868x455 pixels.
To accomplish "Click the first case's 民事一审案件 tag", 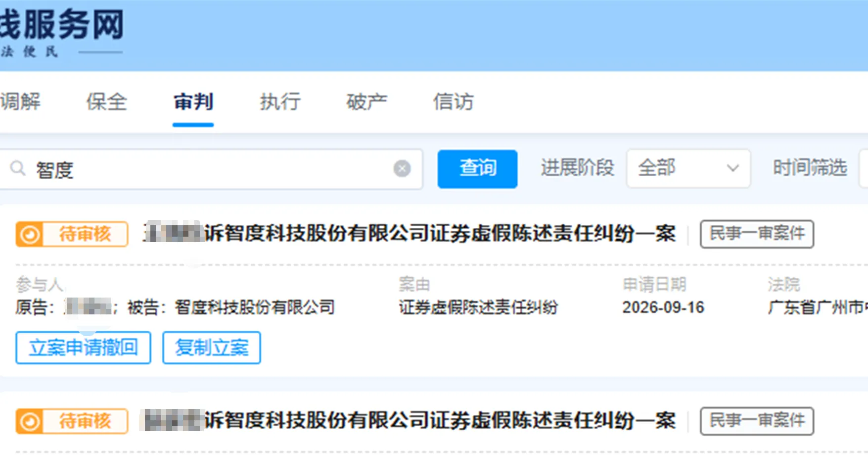I will tap(757, 234).
